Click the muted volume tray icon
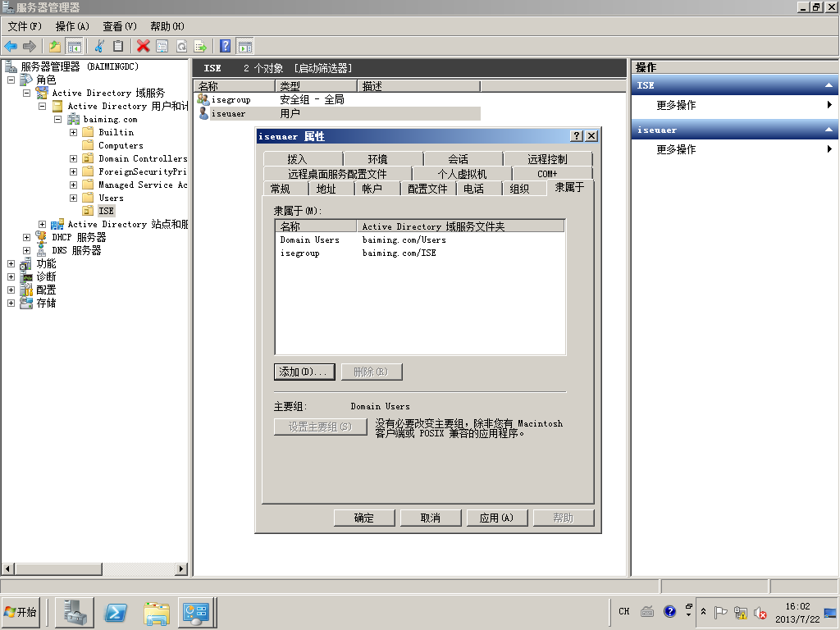Screen dimensions: 840x630 (x=760, y=612)
